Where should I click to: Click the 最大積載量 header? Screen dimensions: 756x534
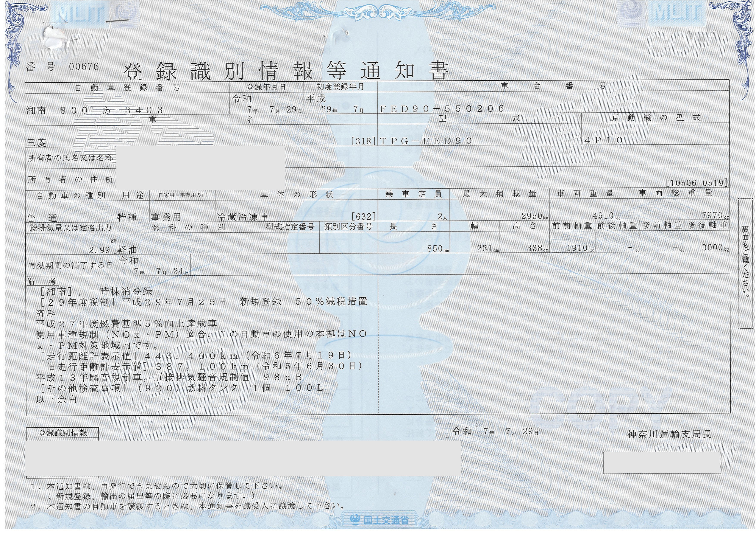click(500, 194)
